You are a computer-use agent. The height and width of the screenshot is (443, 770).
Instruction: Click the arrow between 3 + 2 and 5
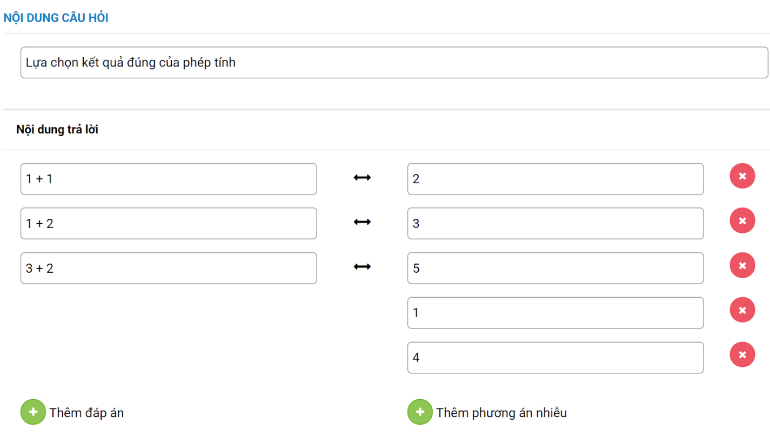pos(362,267)
